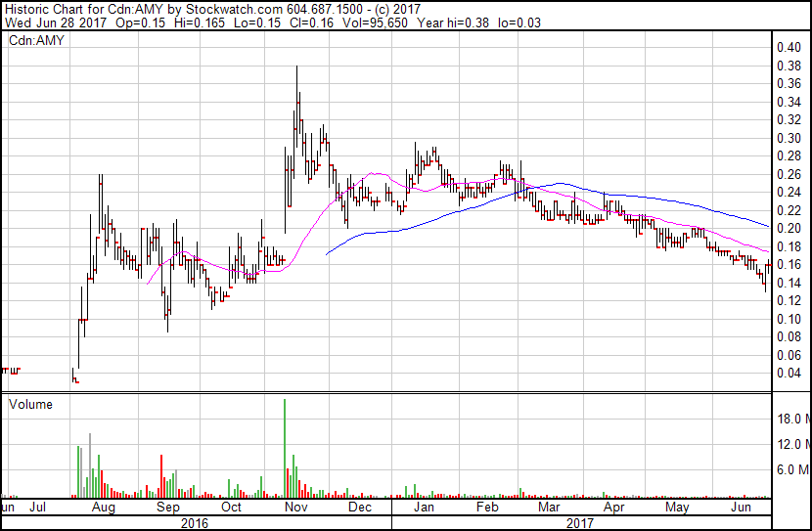Click the 0.40 price axis label
The width and height of the screenshot is (812, 531).
788,47
